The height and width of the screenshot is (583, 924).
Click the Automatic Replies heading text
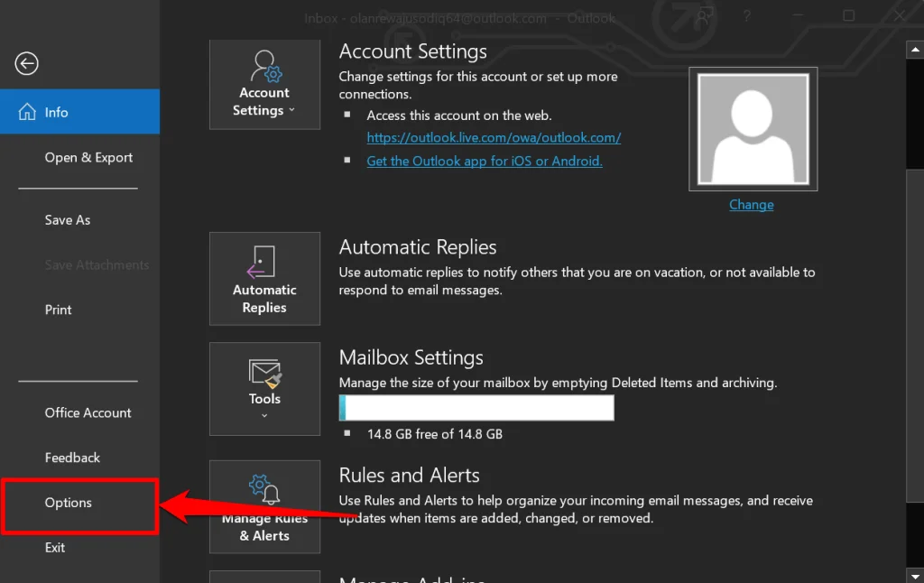point(417,247)
